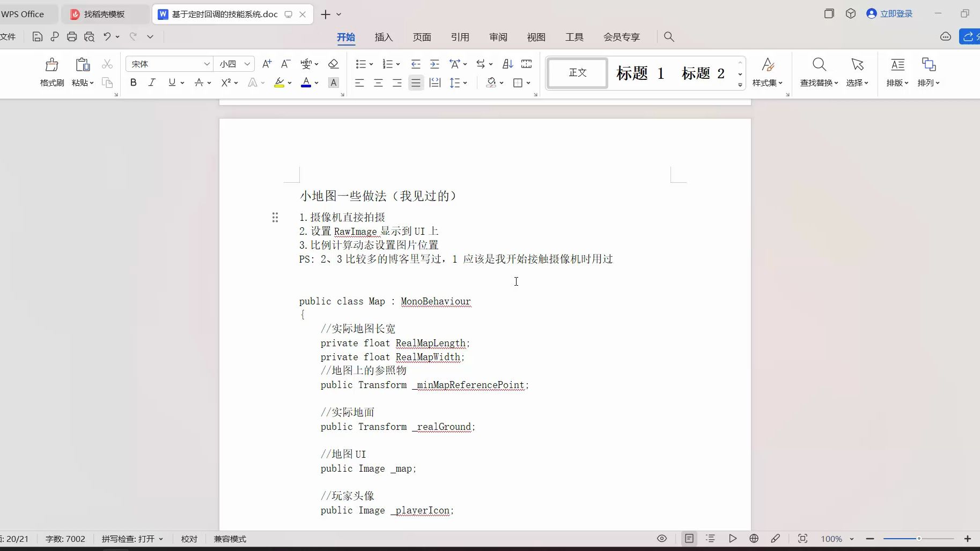Open 校对 proofing from the status bar

188,539
